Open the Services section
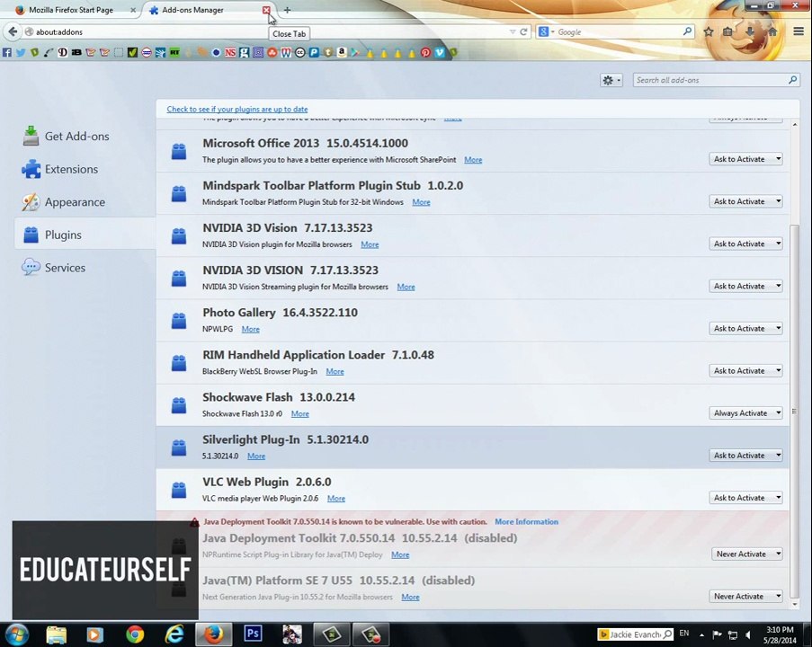The image size is (812, 647). click(x=65, y=268)
